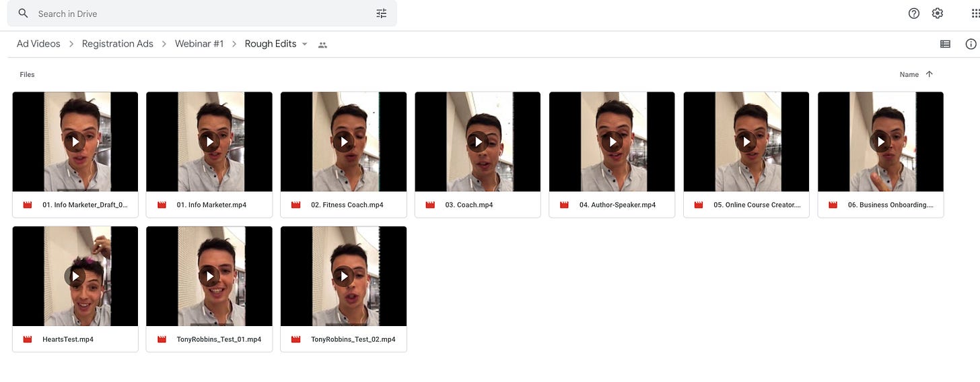Play 05. Online Course Creator preview
Image resolution: width=980 pixels, height=382 pixels.
coord(746,141)
